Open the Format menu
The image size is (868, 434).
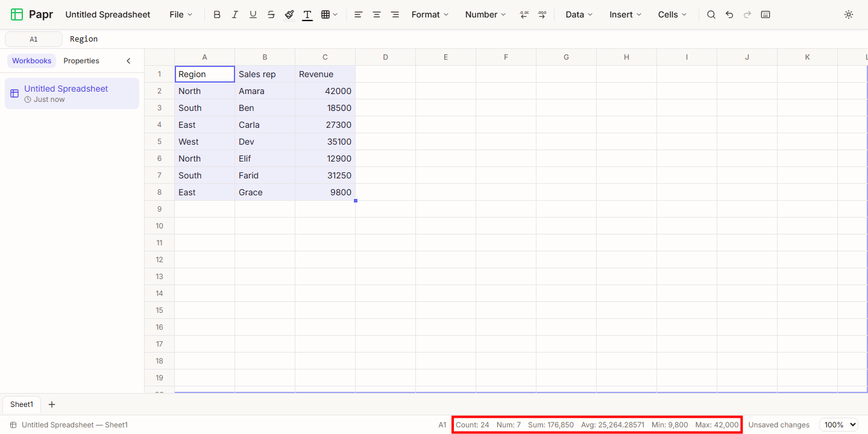click(430, 14)
